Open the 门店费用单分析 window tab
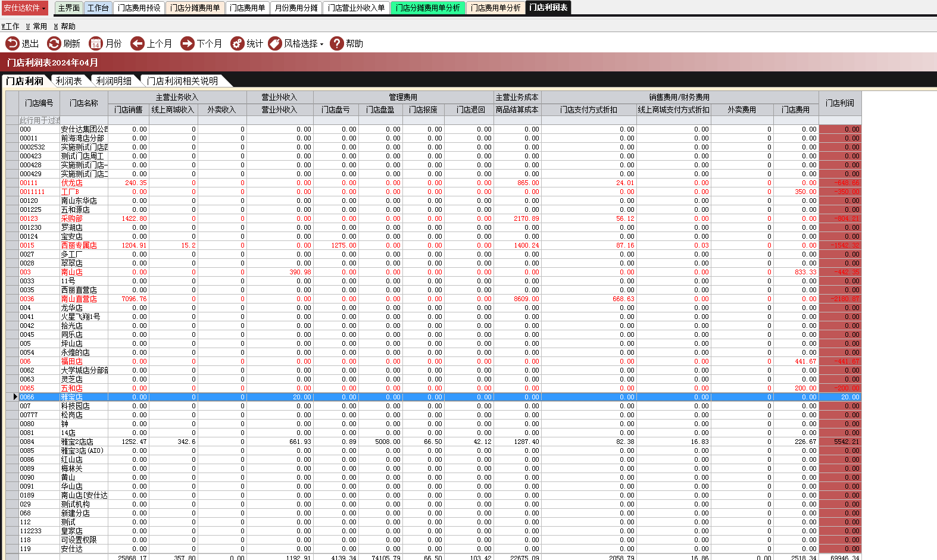 (x=495, y=8)
